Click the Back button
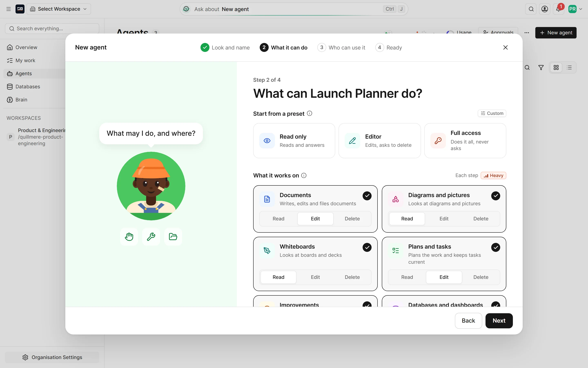 tap(468, 321)
